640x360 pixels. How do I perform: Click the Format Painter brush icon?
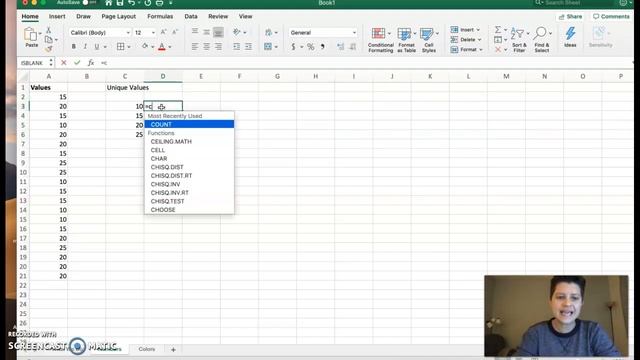pos(49,49)
